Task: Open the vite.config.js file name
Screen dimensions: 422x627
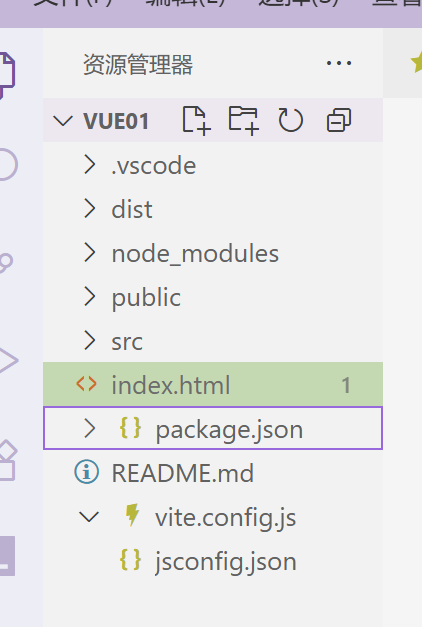Action: pyautogui.click(x=226, y=519)
